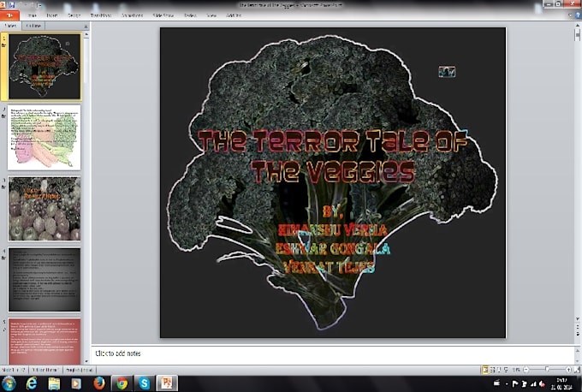Start Slide Show from status bar
582x392 pixels.
click(506, 370)
